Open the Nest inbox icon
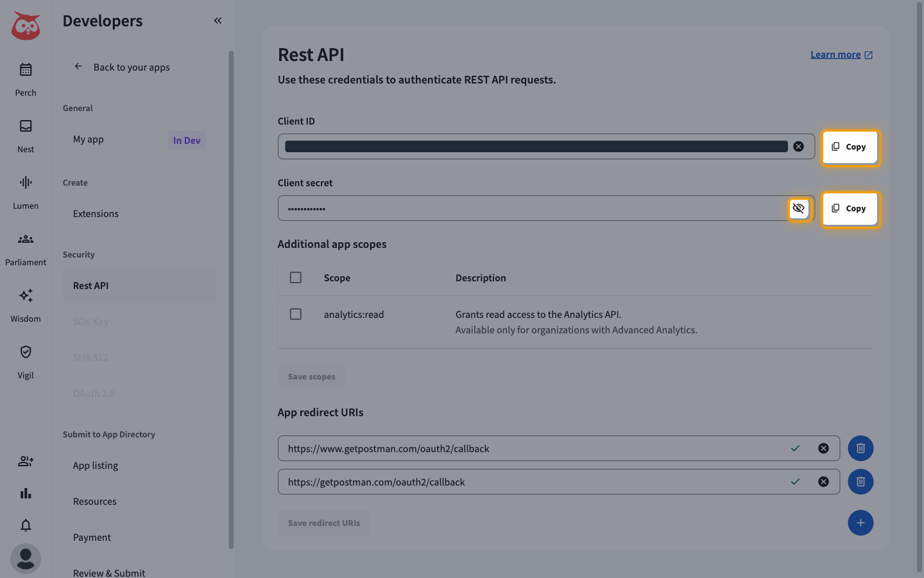Screen dimensions: 924x578 [x=26, y=126]
